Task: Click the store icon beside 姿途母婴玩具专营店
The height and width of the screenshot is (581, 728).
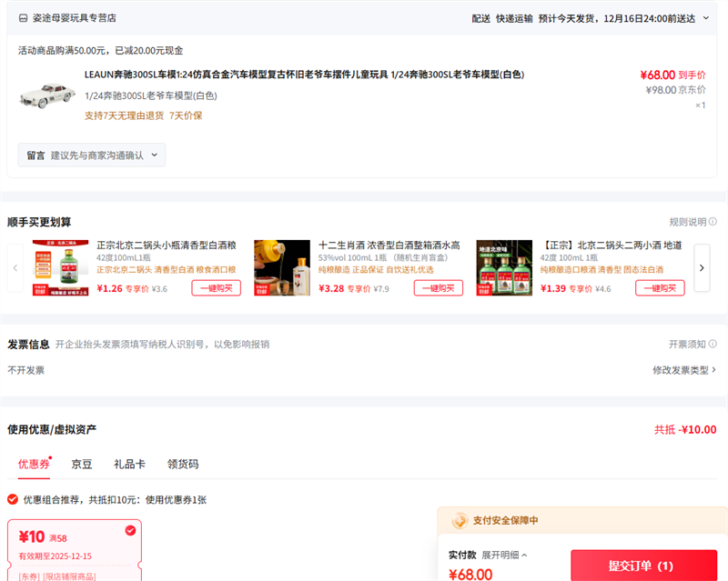Action: 23,17
